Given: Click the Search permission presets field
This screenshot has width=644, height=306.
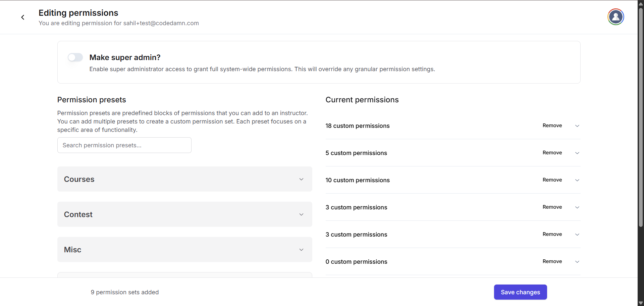Looking at the screenshot, I should [124, 145].
